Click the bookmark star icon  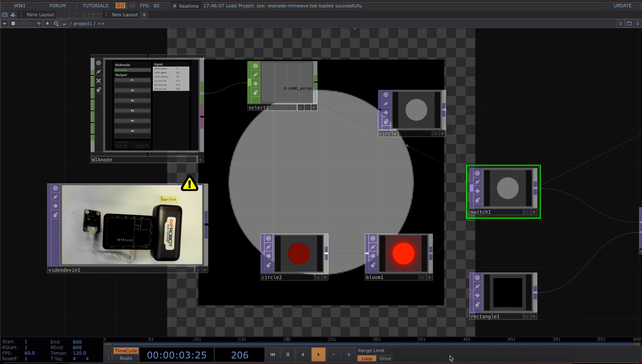(x=47, y=23)
